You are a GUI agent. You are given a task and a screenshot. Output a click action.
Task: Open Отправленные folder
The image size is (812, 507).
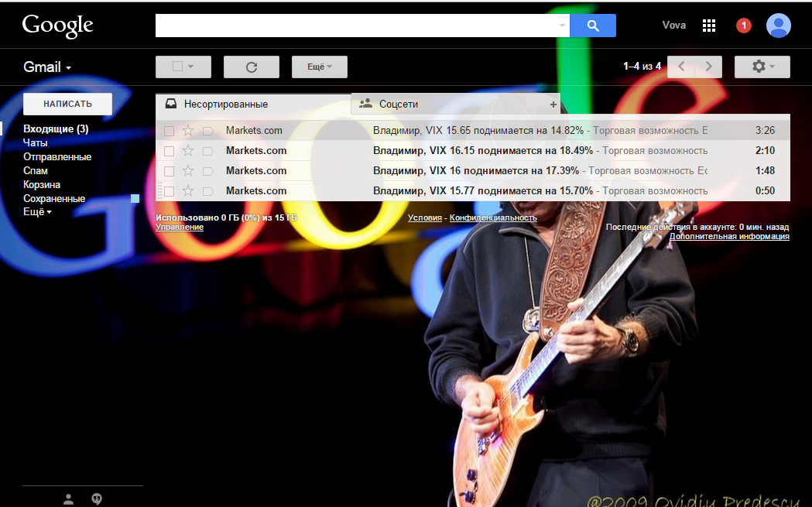pos(57,157)
